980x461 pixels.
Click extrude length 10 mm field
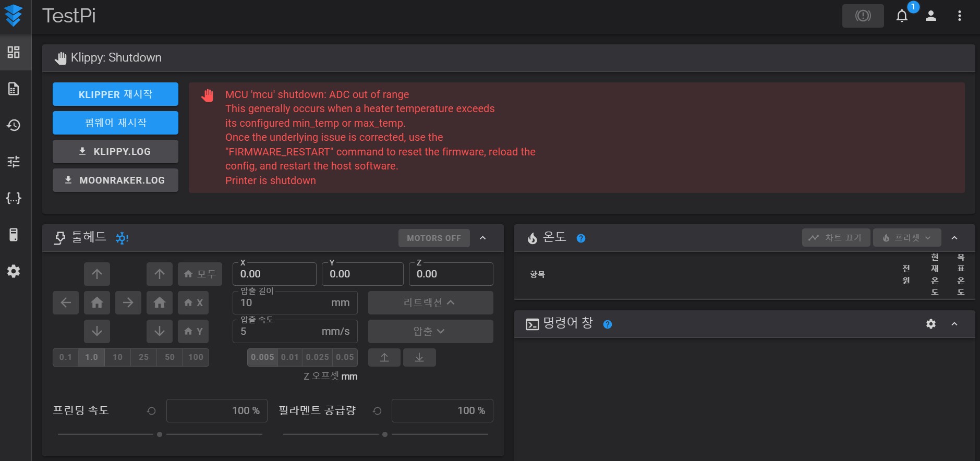coord(295,302)
